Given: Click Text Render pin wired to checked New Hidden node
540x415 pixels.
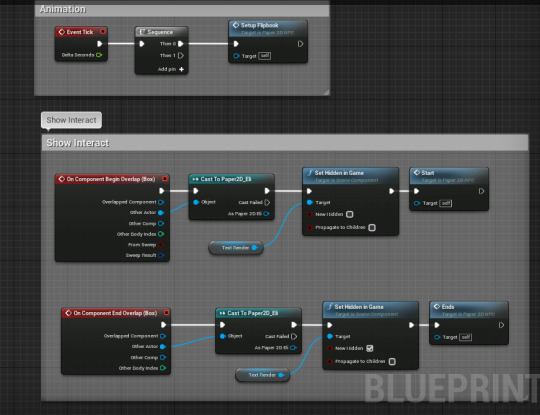Looking at the screenshot, I should [x=281, y=375].
